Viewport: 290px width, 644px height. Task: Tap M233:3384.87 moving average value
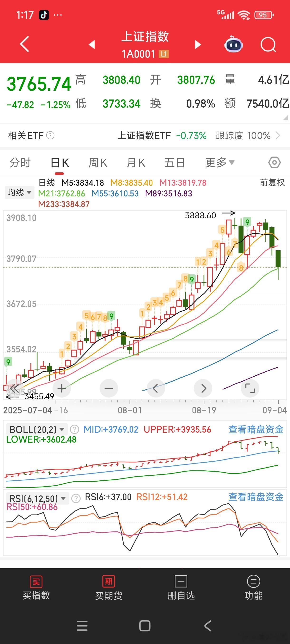[64, 204]
